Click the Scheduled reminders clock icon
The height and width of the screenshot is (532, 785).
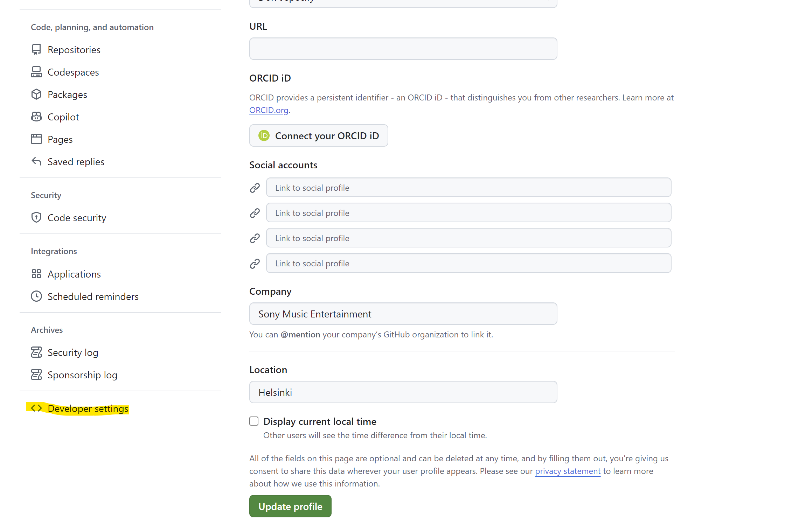point(36,296)
